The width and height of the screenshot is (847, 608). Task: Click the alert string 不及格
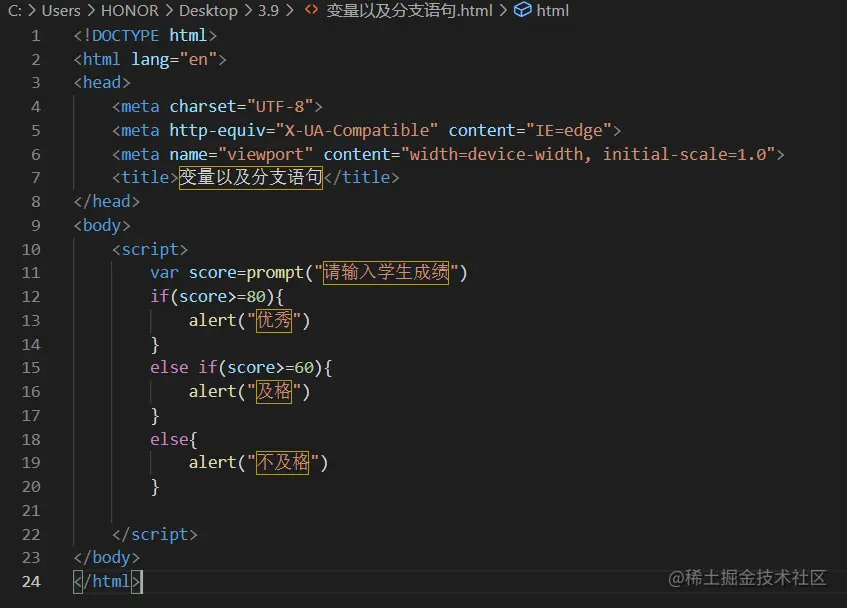[283, 463]
